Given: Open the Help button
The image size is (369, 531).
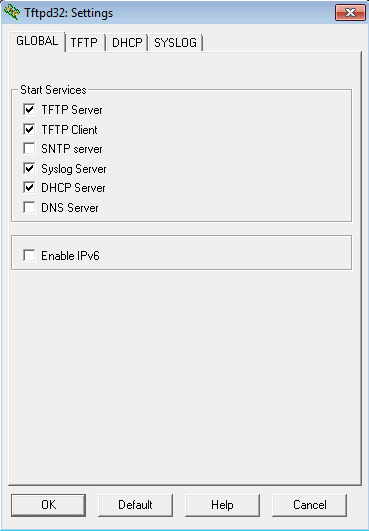Looking at the screenshot, I should coord(222,505).
